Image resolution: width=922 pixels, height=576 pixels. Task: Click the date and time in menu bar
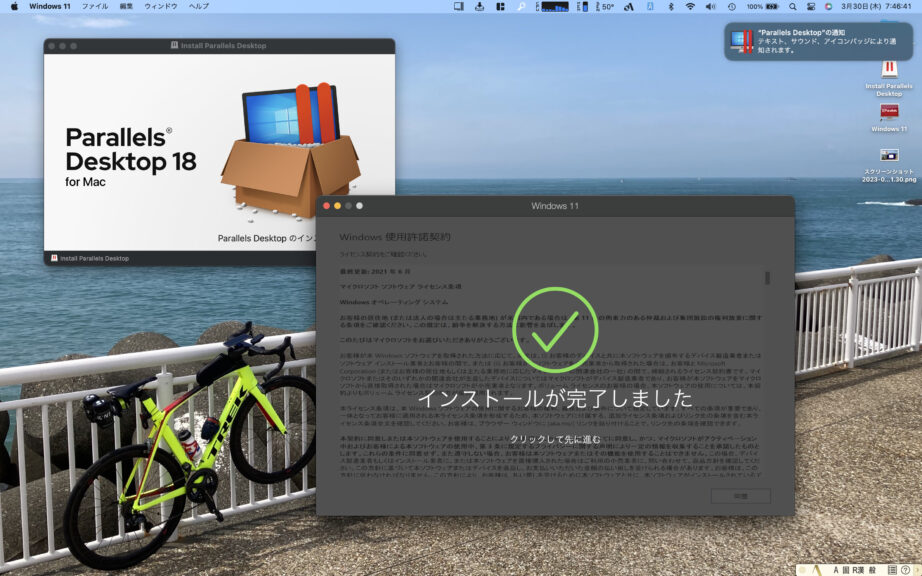coord(876,6)
